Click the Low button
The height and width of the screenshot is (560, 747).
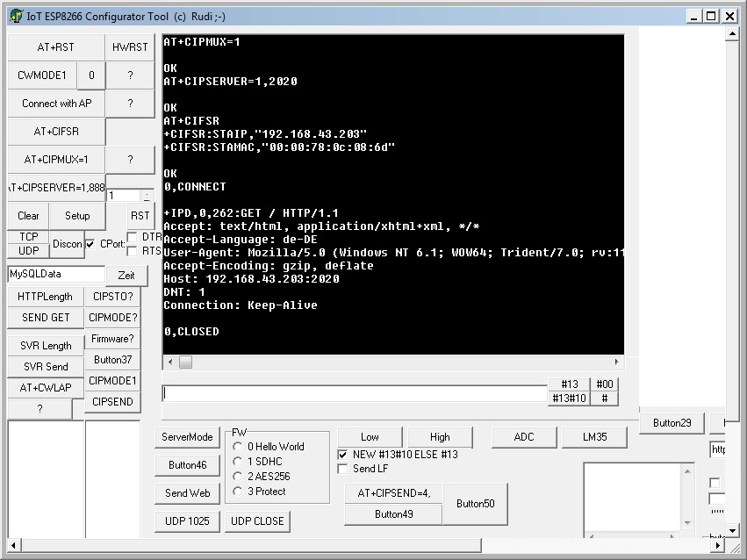[370, 437]
